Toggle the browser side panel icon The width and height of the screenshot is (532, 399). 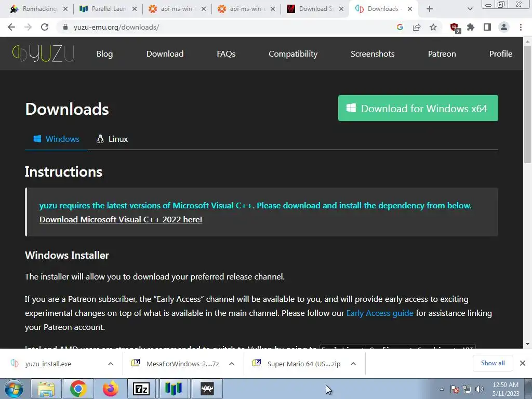(x=487, y=27)
